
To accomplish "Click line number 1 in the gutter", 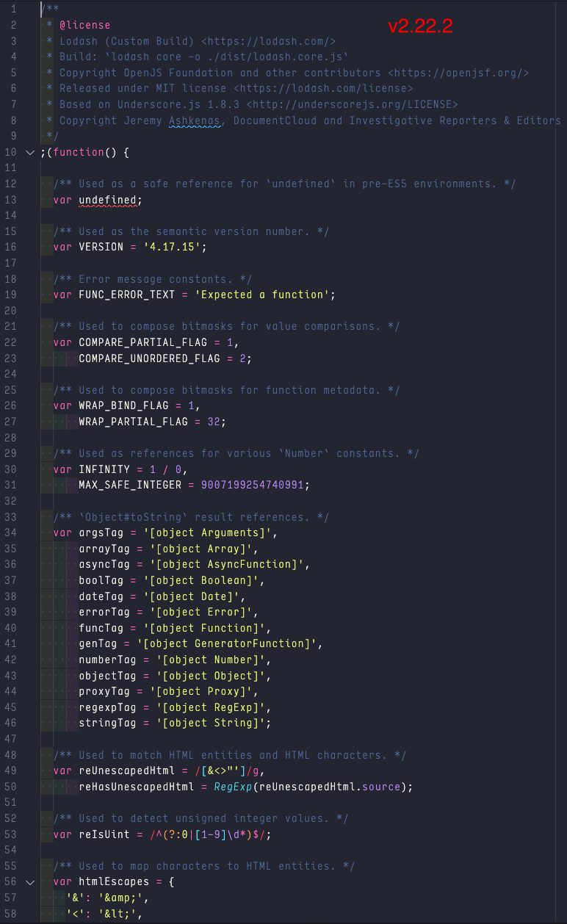I will tap(14, 10).
